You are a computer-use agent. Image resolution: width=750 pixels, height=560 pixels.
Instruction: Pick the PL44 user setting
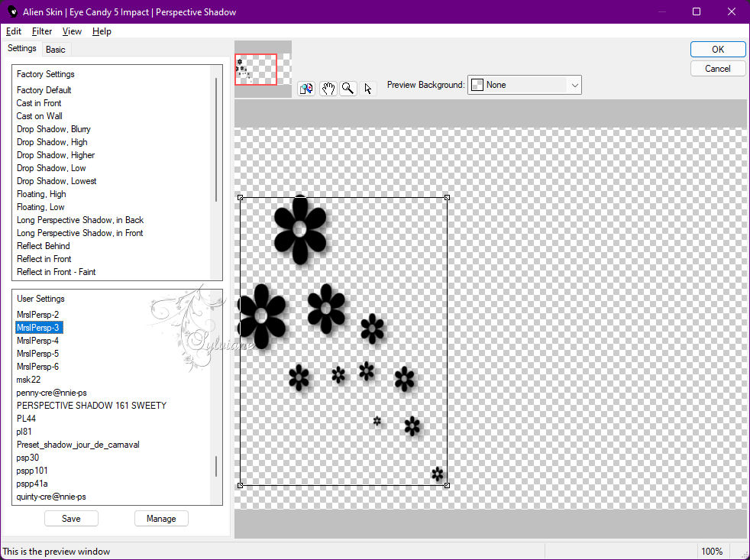(x=26, y=419)
